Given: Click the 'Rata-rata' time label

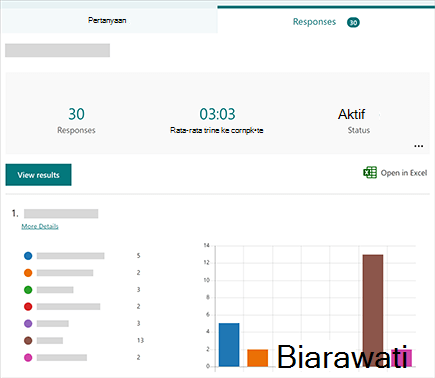Looking at the screenshot, I should click(x=217, y=130).
